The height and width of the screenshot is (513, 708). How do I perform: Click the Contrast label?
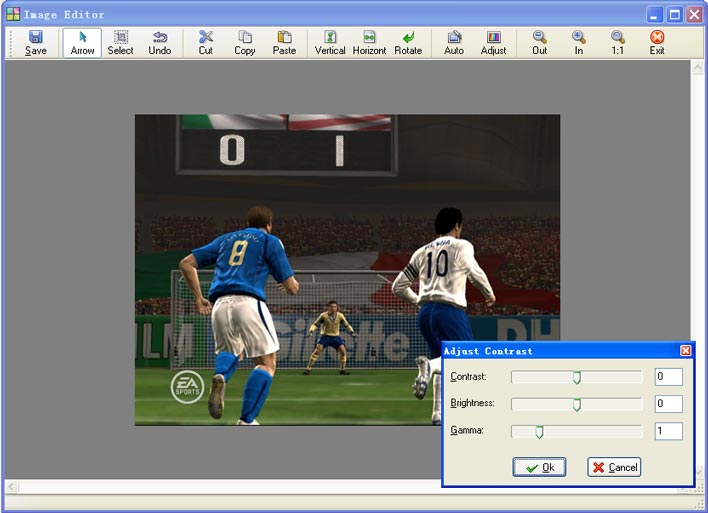[x=468, y=376]
